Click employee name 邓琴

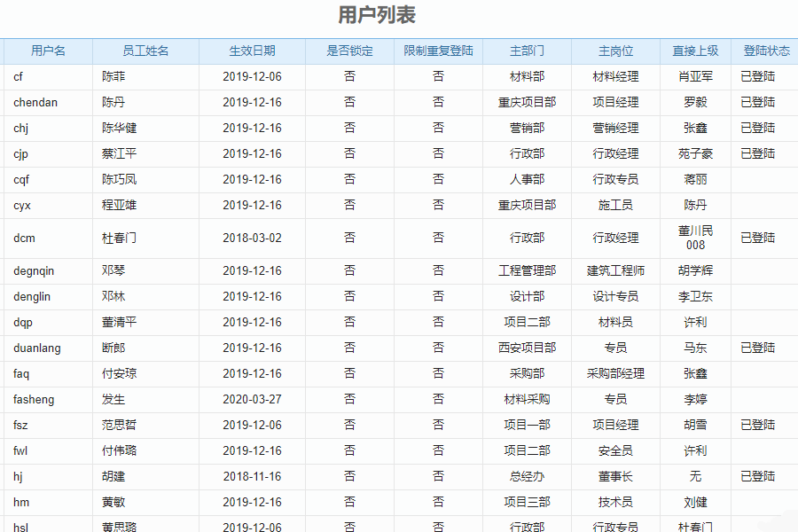(113, 270)
